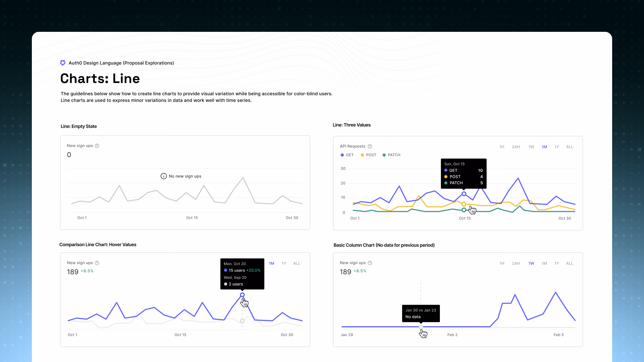Click the GET hover marker on Oct 15
The image size is (644, 362).
coord(464,194)
